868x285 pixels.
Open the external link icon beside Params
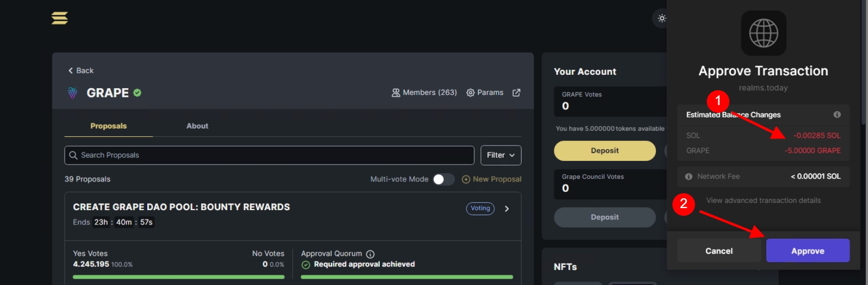pos(516,93)
